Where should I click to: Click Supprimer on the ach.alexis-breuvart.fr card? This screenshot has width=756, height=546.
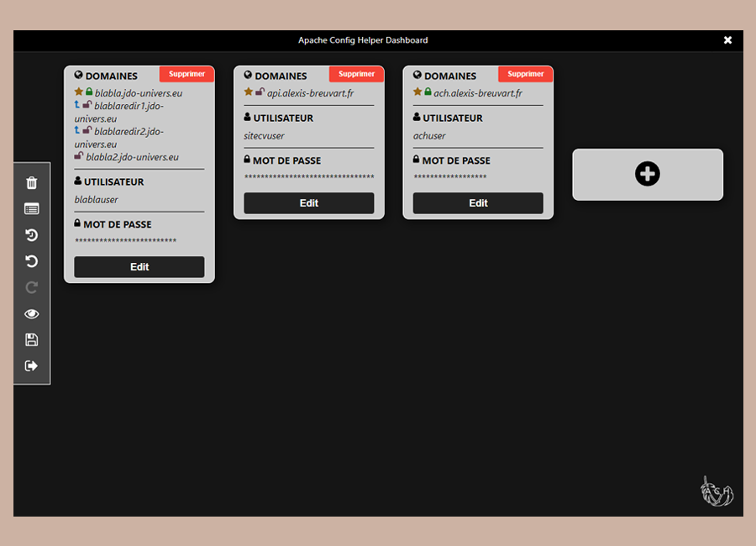tap(526, 74)
